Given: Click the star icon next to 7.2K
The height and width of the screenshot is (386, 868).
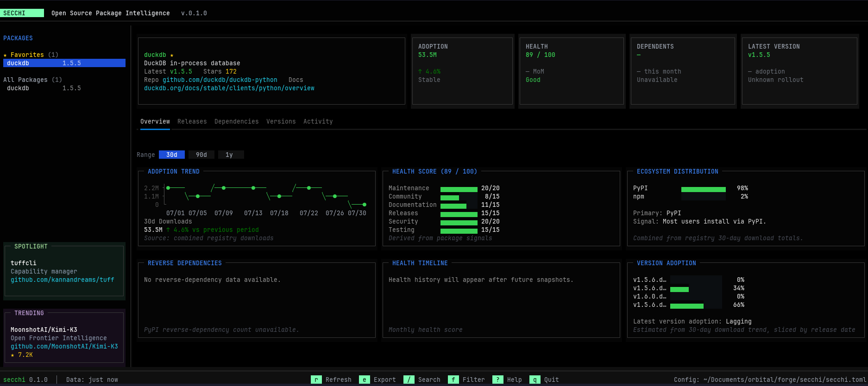Looking at the screenshot, I should point(13,355).
